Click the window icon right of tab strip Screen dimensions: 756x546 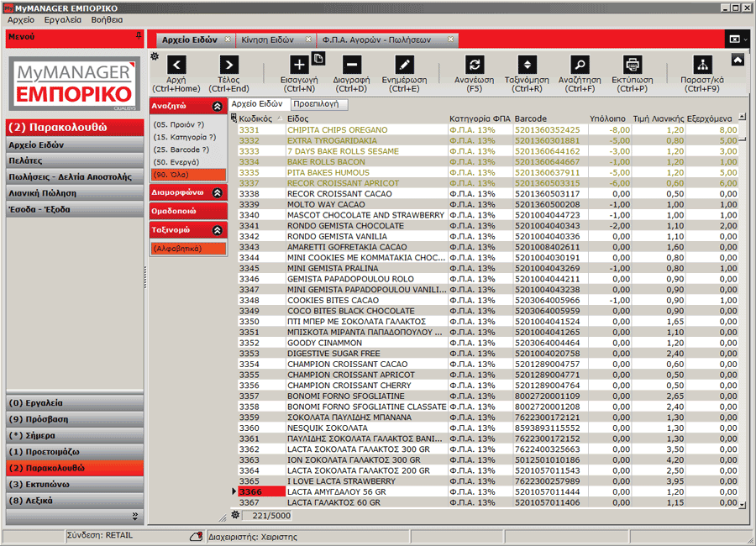[x=734, y=39]
